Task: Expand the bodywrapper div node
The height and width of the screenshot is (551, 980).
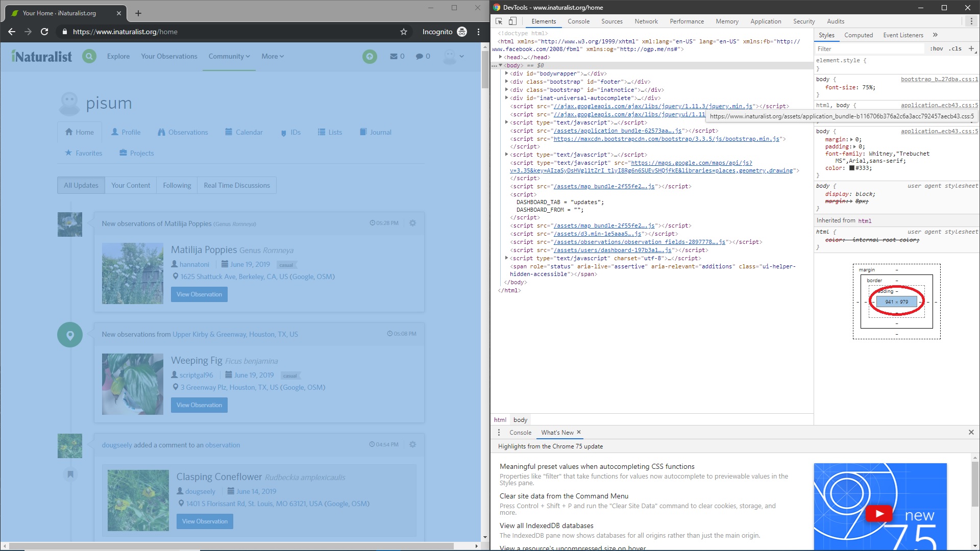Action: coord(506,73)
